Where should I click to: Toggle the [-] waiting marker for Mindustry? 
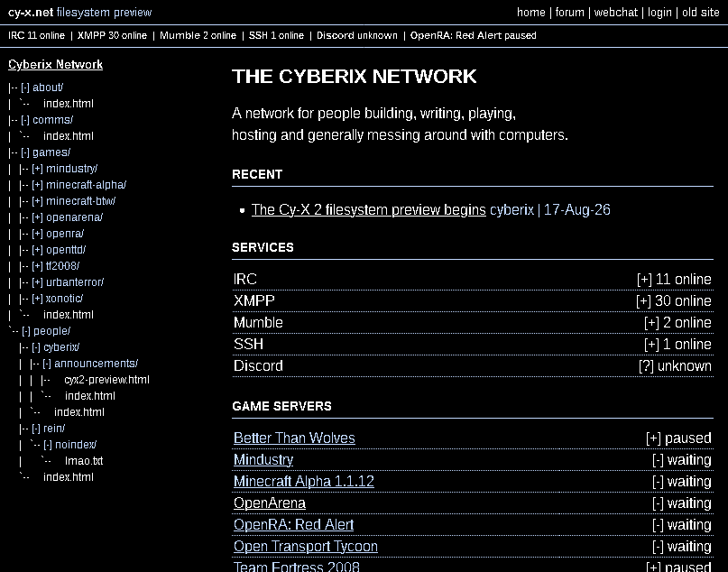click(658, 459)
